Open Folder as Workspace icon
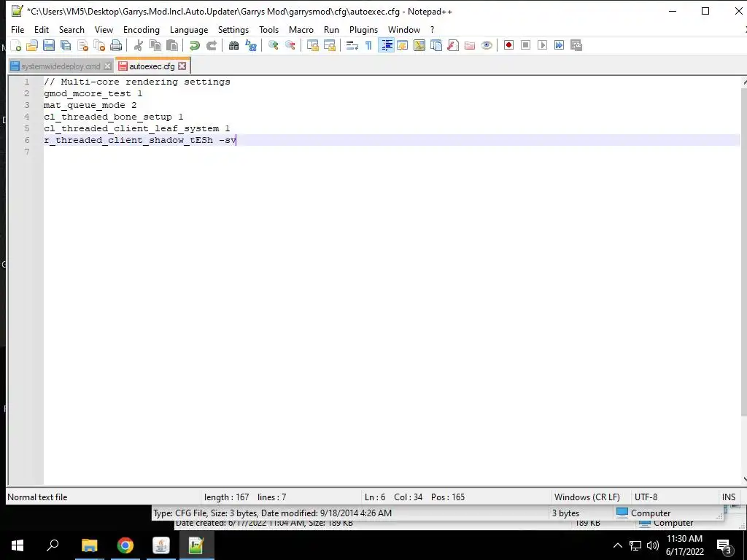 470,45
